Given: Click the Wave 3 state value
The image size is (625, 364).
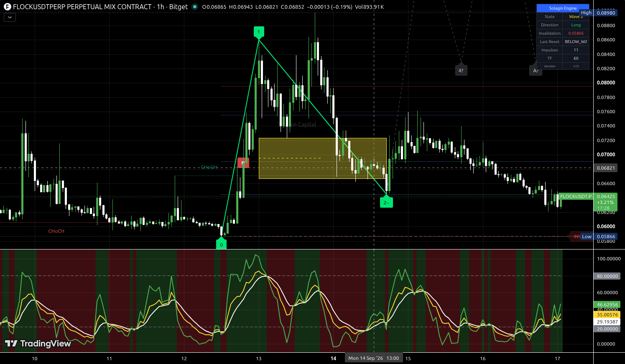Looking at the screenshot, I should (576, 17).
